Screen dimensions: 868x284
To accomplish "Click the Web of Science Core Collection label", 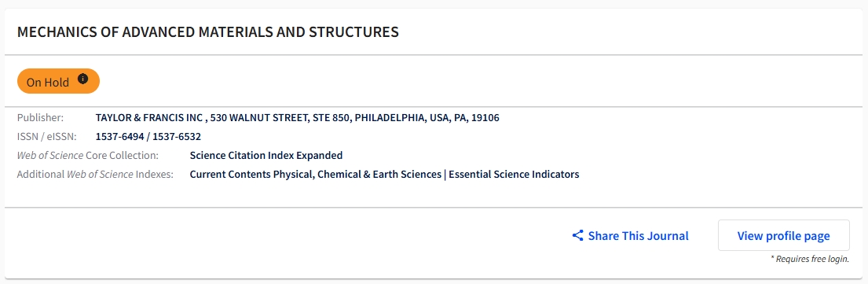I will 87,155.
